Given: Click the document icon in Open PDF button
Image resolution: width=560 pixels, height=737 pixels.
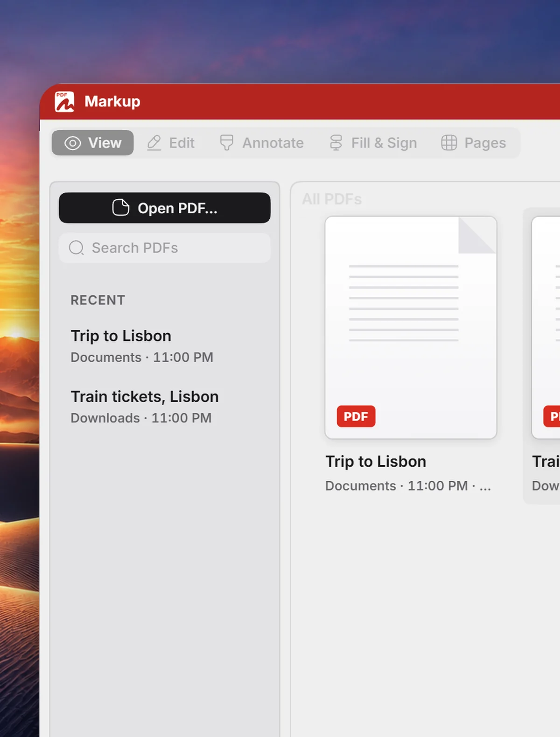Looking at the screenshot, I should click(x=121, y=207).
